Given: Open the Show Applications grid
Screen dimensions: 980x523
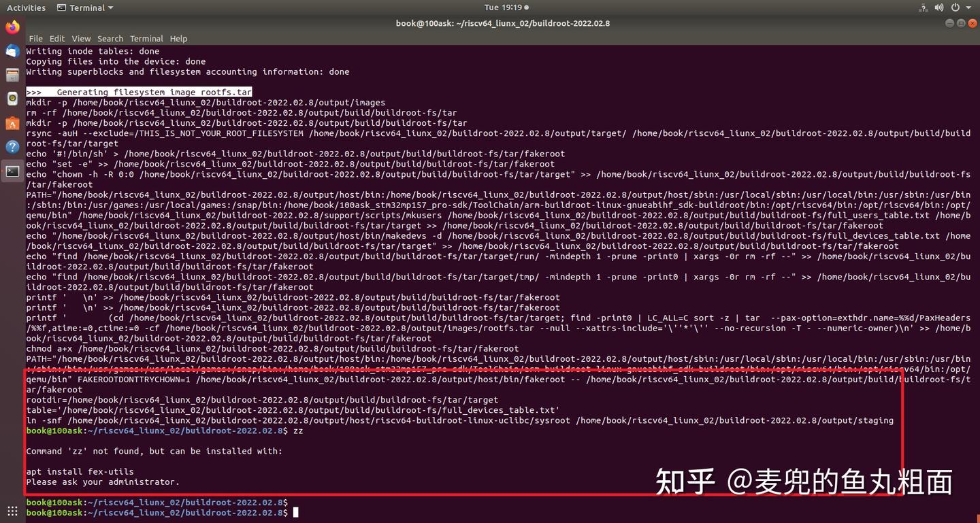Looking at the screenshot, I should click(x=12, y=509).
